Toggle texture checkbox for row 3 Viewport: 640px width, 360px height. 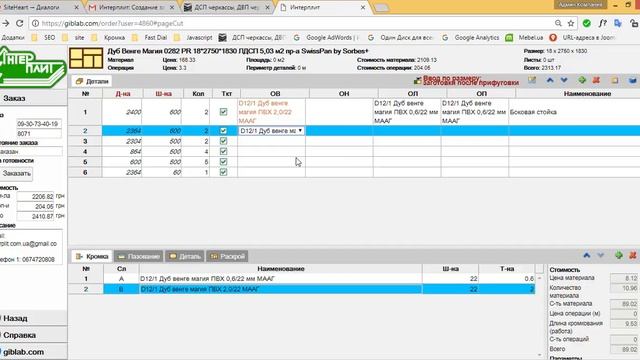tap(223, 141)
